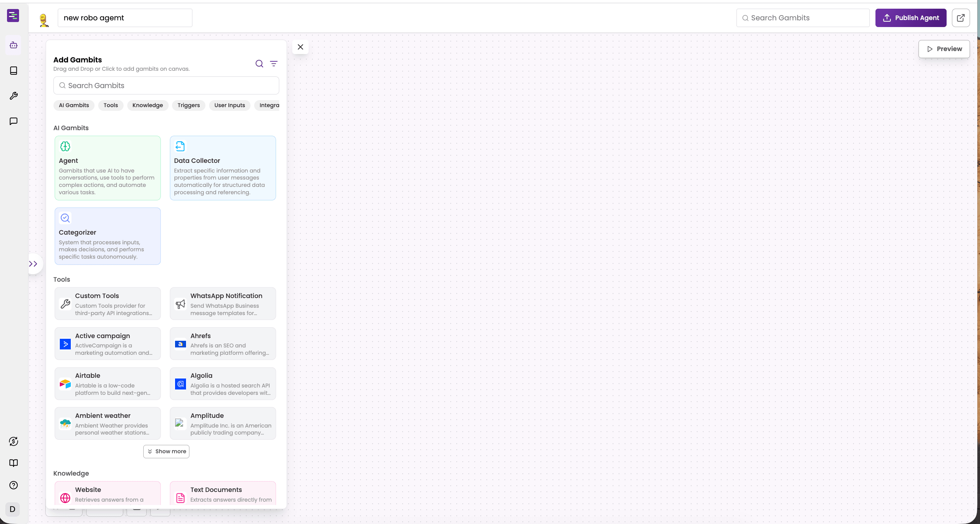980x524 pixels.
Task: Click the Ambient weather title text
Action: (x=103, y=416)
